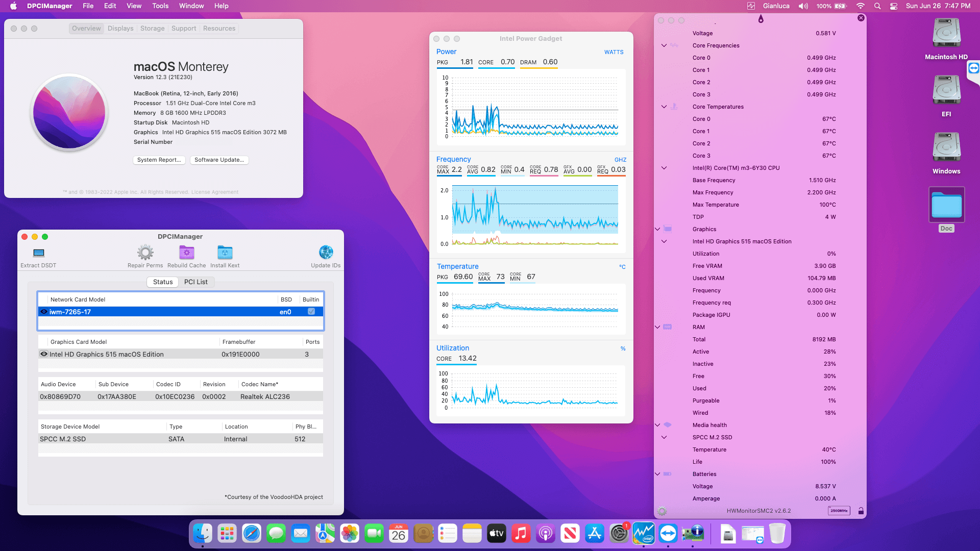Viewport: 980px width, 551px height.
Task: Open Tools menu in menu bar
Action: tap(160, 6)
